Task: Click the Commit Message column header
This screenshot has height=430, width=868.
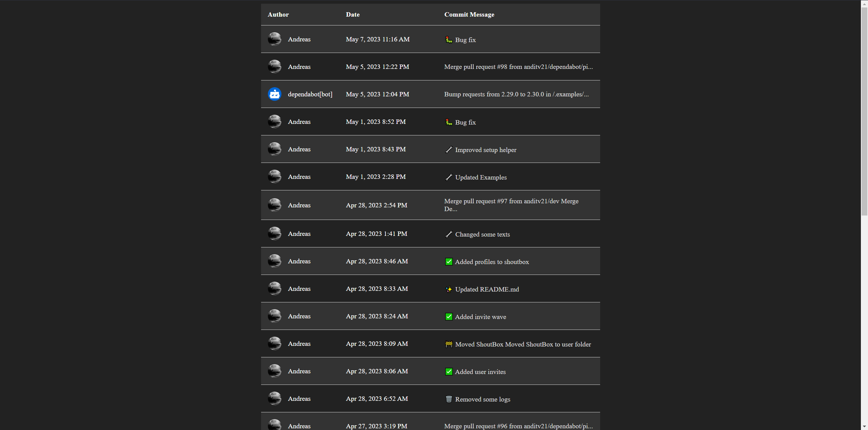Action: pos(469,14)
